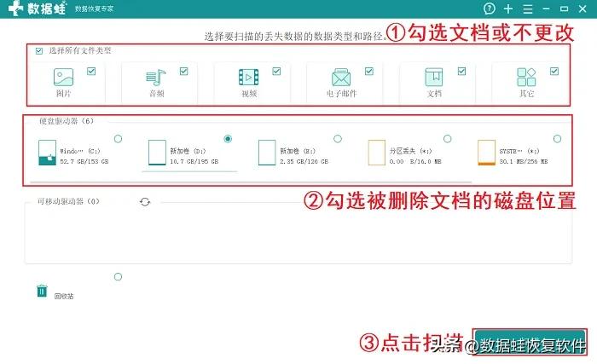Image resolution: width=597 pixels, height=364 pixels.
Task: Click the 图片 picture file type icon
Action: click(x=63, y=77)
